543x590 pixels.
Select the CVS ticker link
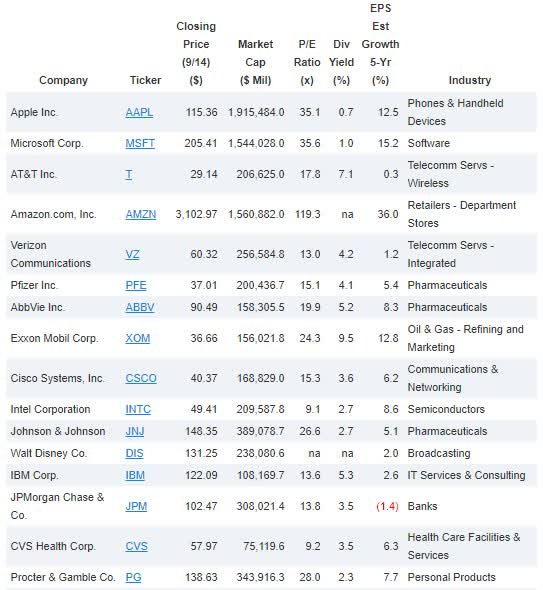[137, 546]
